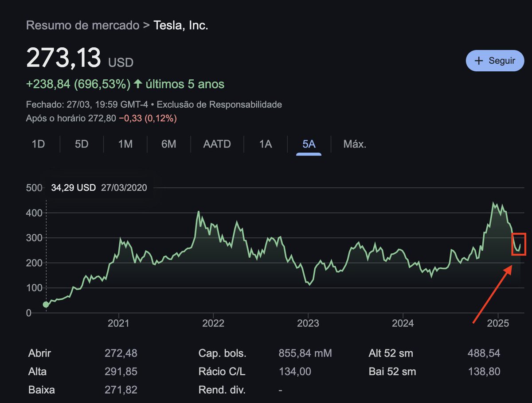Screen dimensions: 532x403
Task: Click the 300 value on price axis
Action: click(35, 238)
